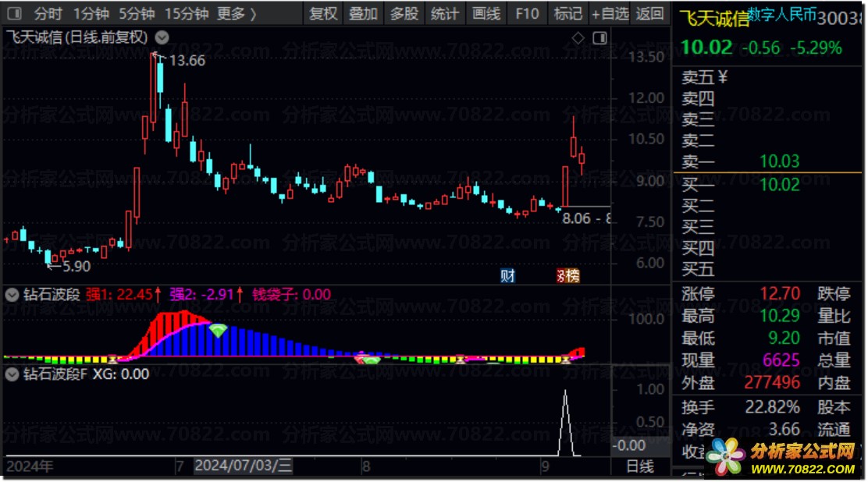The height and width of the screenshot is (482, 868).
Task: Open 分析家公式网 logo link
Action: click(782, 457)
